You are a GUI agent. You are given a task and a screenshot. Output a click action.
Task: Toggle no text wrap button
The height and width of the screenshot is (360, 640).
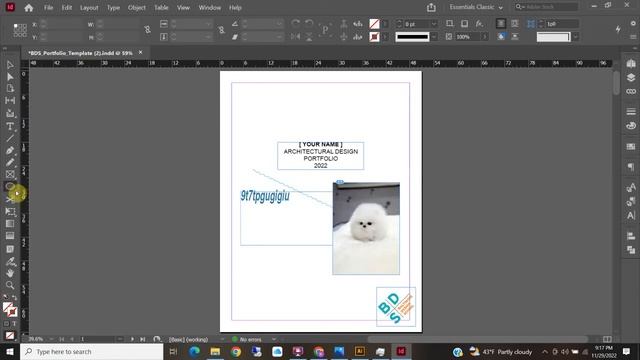(501, 24)
